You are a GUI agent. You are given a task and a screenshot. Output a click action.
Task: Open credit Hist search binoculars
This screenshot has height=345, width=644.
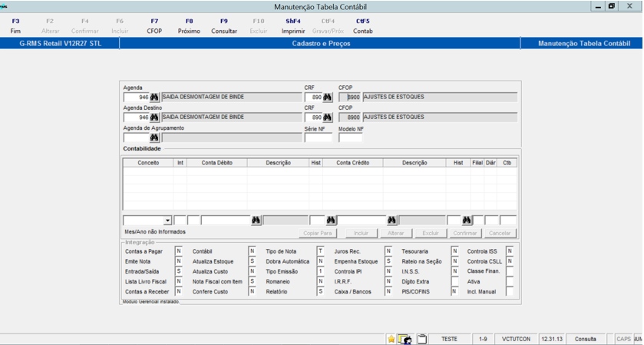[x=467, y=221]
